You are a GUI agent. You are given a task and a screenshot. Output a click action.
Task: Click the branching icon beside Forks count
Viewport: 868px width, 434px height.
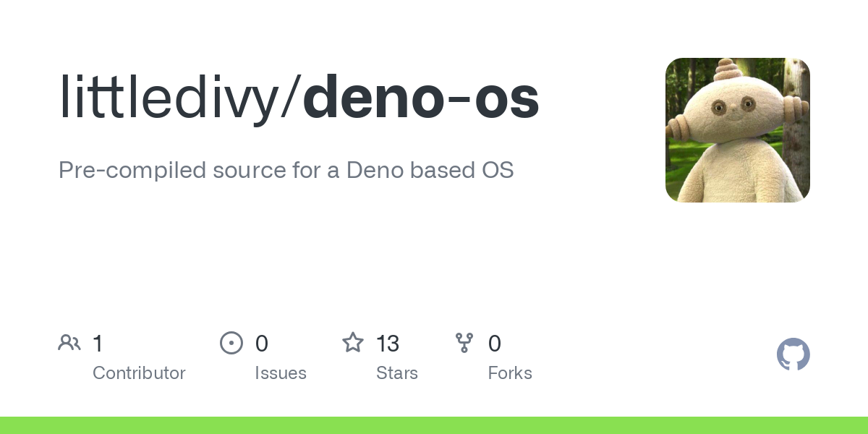point(464,343)
